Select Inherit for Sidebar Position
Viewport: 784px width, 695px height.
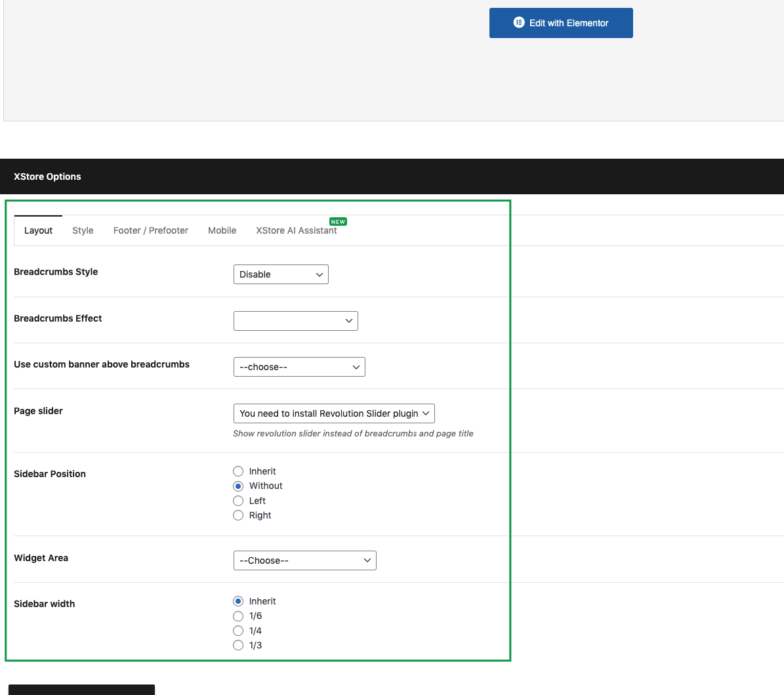pyautogui.click(x=238, y=471)
